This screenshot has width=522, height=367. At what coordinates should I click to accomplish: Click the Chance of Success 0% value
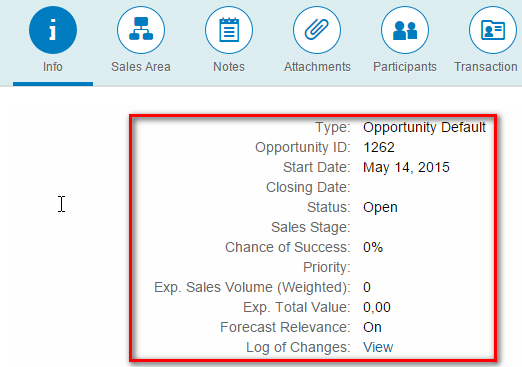point(373,247)
